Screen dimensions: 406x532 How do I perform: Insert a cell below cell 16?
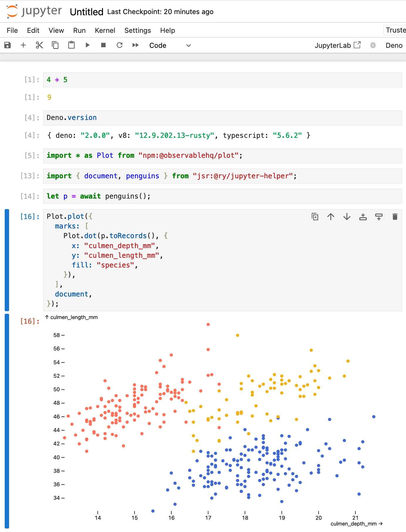(379, 216)
